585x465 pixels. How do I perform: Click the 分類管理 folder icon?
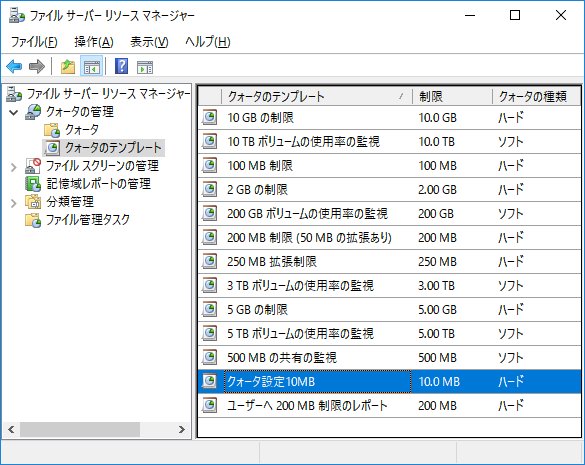33,202
